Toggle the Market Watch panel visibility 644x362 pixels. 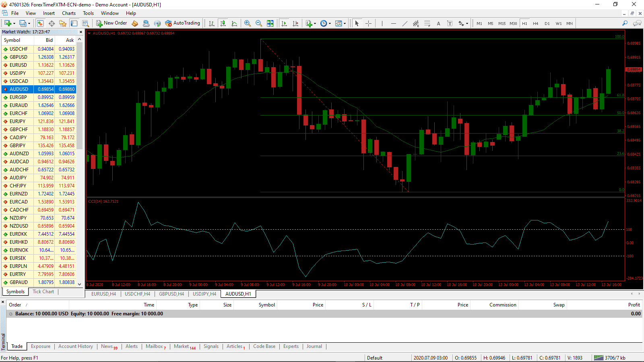[x=40, y=23]
